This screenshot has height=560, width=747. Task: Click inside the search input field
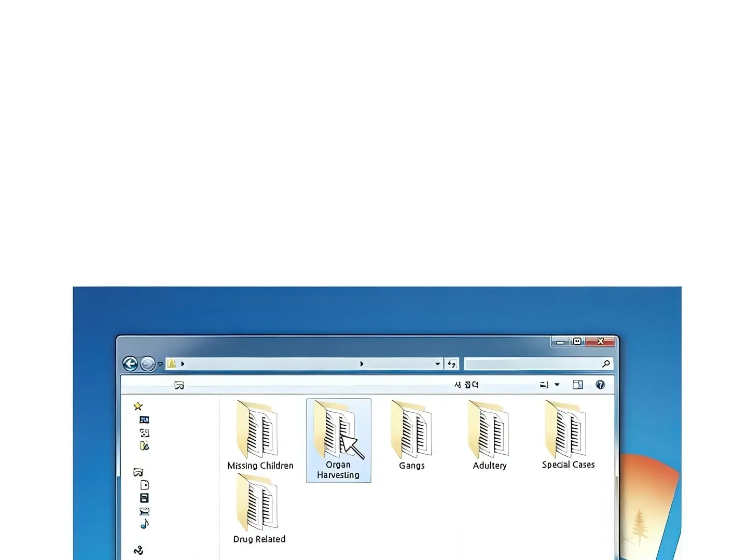532,364
